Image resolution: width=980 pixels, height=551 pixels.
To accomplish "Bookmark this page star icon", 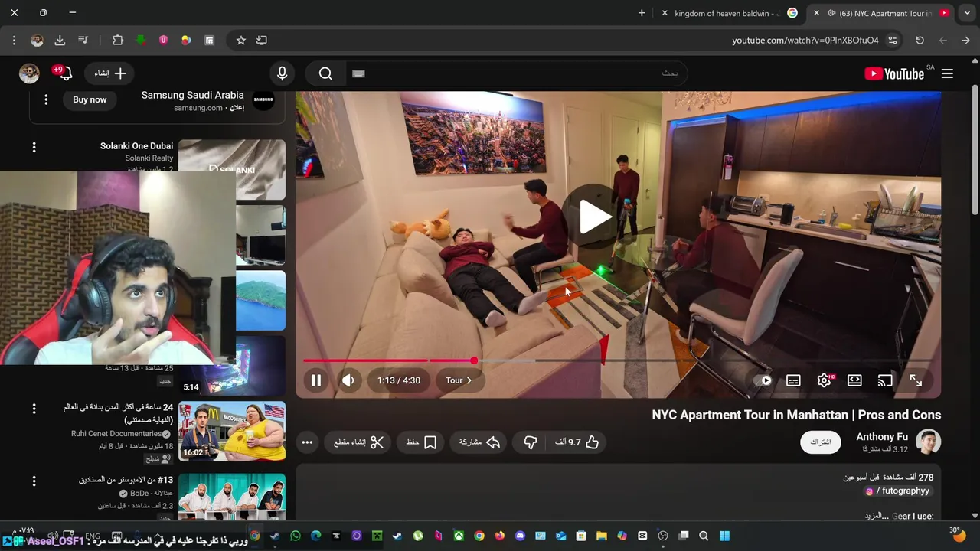I will [x=240, y=41].
